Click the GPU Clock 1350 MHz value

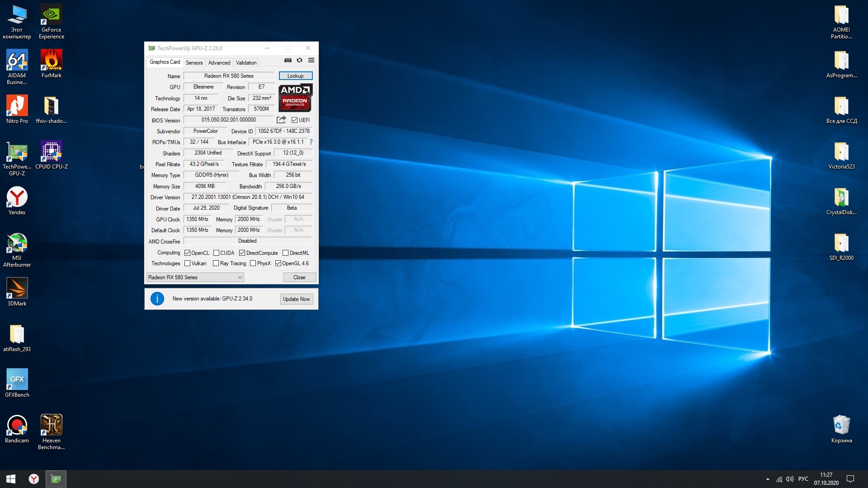click(x=198, y=219)
